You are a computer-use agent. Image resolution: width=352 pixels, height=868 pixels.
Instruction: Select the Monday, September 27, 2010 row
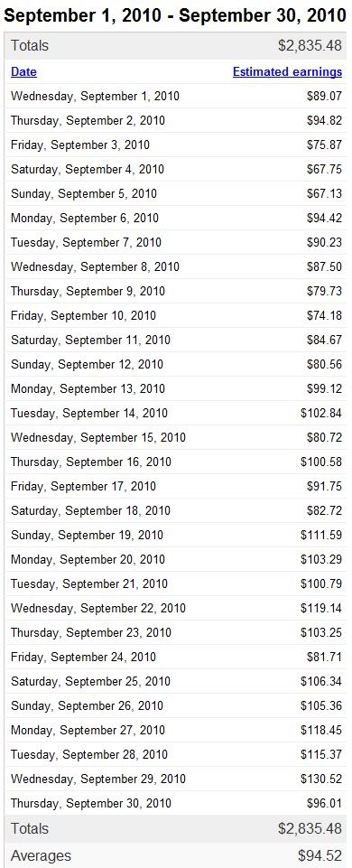click(x=176, y=730)
